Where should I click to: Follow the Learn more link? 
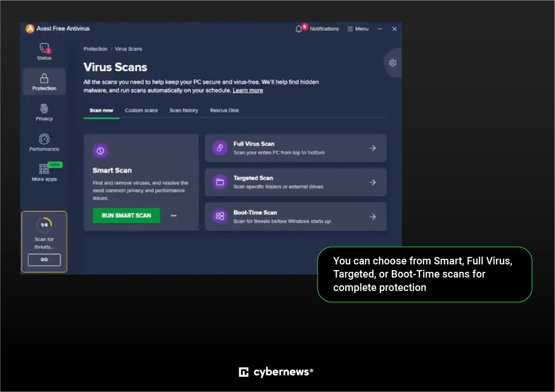pos(248,90)
